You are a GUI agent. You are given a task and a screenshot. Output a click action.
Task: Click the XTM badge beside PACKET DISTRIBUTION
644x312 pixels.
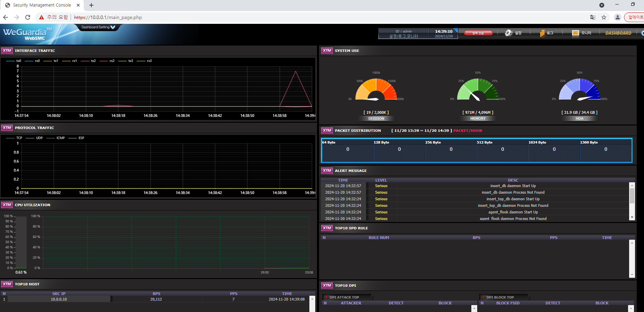point(327,130)
